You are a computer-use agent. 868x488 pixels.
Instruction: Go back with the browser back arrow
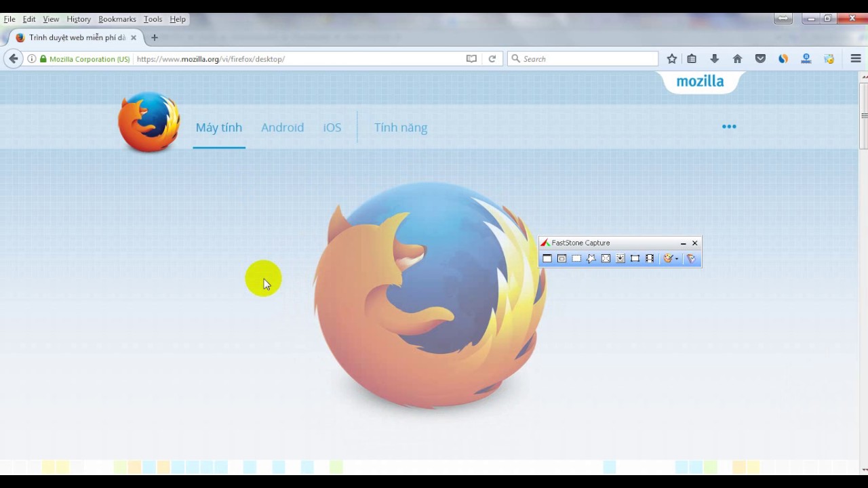(x=13, y=59)
